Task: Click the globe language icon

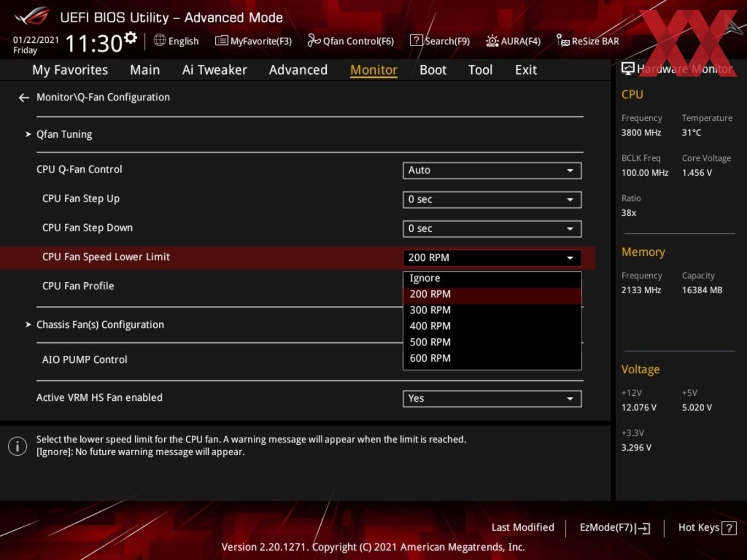Action: pyautogui.click(x=159, y=40)
